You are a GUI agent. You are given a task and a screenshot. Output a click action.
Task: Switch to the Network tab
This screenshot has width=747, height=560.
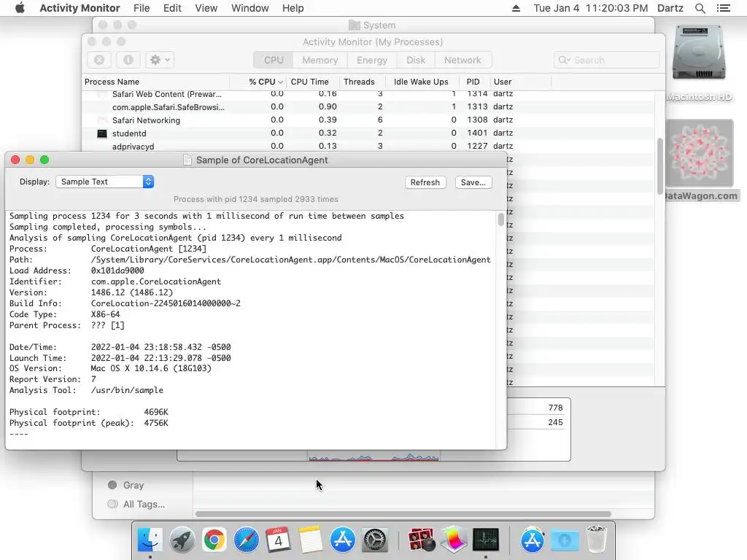pyautogui.click(x=462, y=60)
